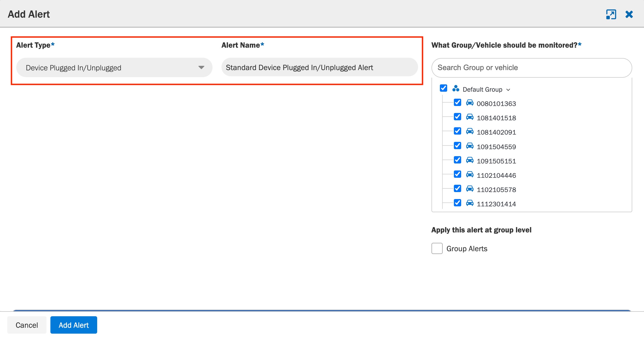Click car icon for vehicle 1102104446
The width and height of the screenshot is (644, 337).
pyautogui.click(x=470, y=174)
